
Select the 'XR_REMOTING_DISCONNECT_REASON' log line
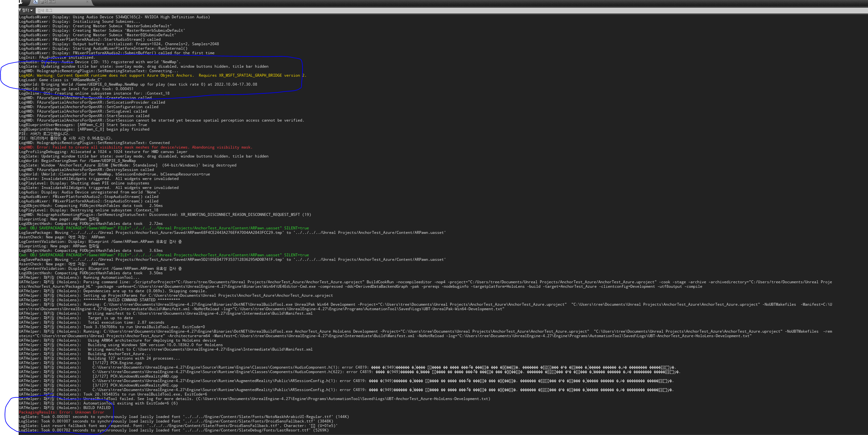[x=165, y=215]
